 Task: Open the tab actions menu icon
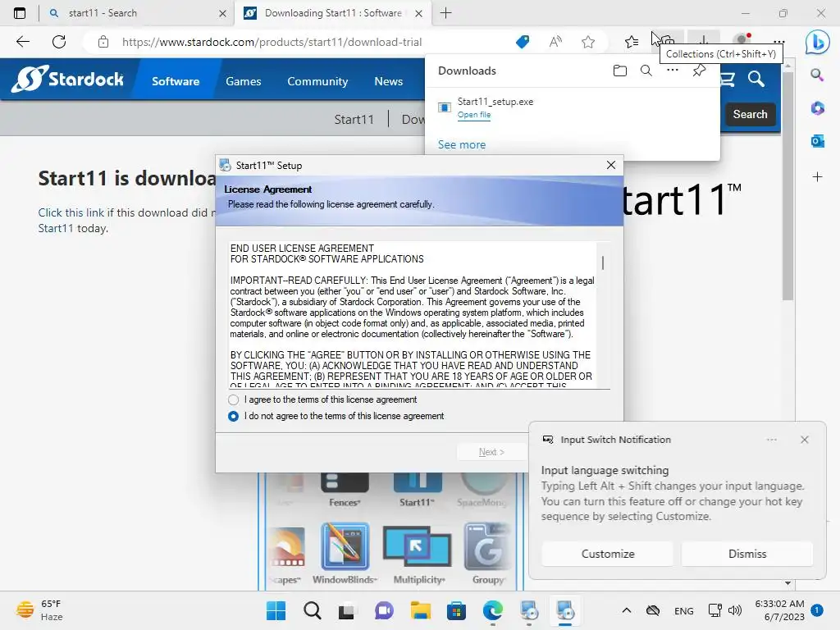tap(20, 13)
